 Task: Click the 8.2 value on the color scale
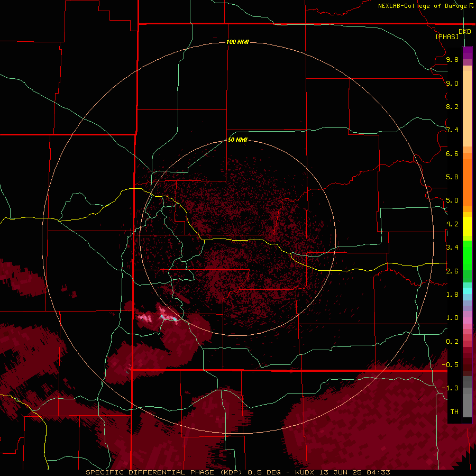click(x=452, y=106)
